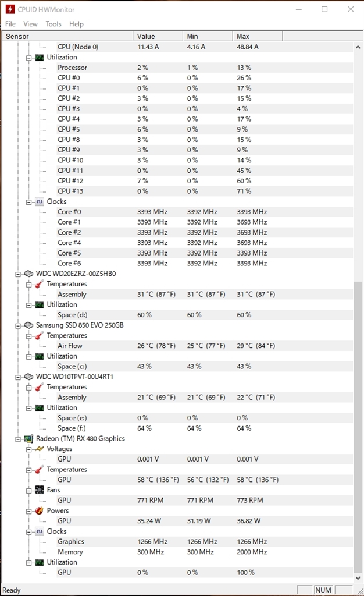Click the GPU Voltages category icon

click(40, 449)
